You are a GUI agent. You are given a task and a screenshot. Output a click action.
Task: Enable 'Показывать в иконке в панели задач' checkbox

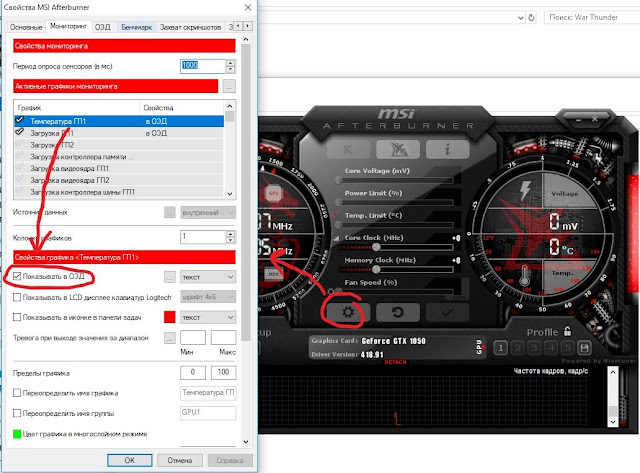tap(17, 317)
